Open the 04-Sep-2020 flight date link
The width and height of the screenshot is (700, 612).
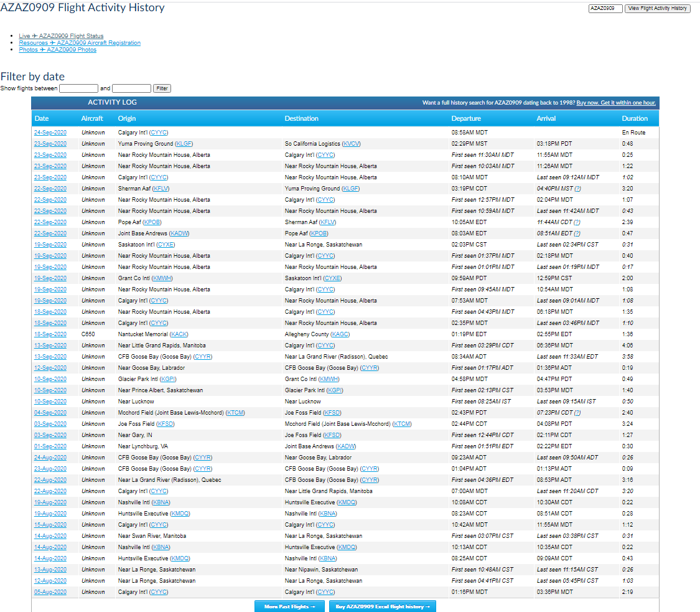click(x=50, y=412)
